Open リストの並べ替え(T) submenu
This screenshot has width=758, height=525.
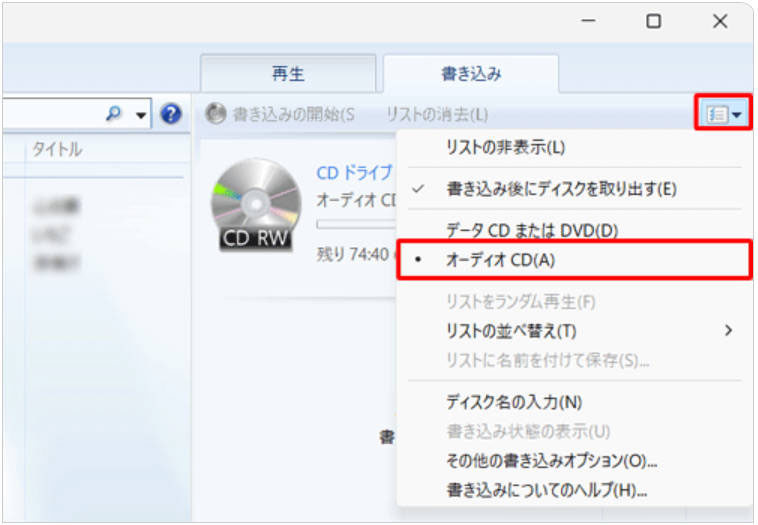(574, 331)
